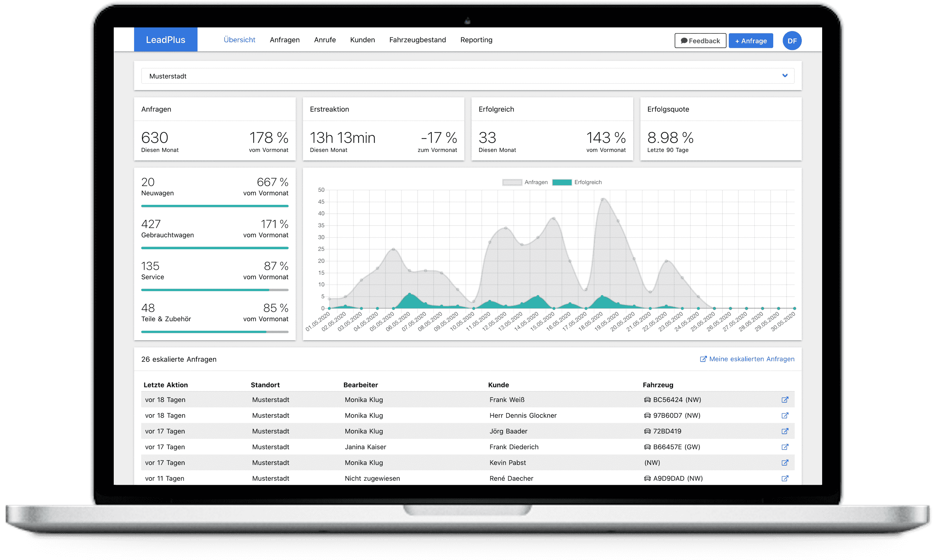Open the Reporting menu item
Image resolution: width=937 pixels, height=560 pixels.
tap(476, 40)
